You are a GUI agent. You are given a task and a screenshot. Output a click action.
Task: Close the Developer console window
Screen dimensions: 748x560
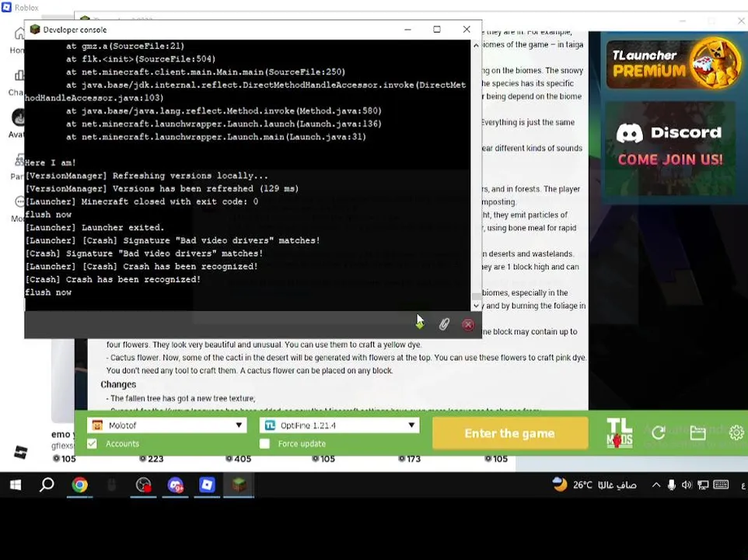pyautogui.click(x=467, y=30)
